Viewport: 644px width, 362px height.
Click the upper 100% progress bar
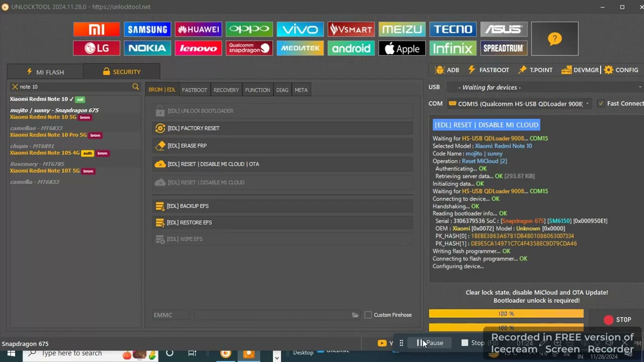[506, 314]
